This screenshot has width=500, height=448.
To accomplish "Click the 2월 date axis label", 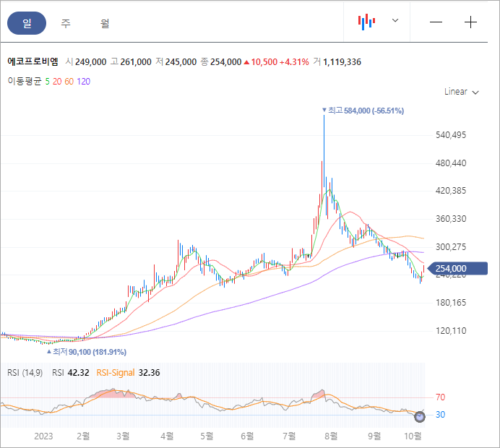I will click(x=83, y=436).
